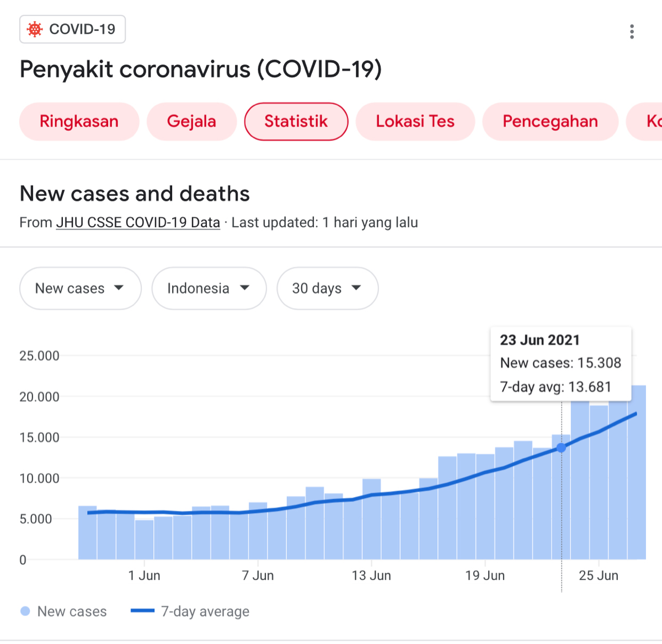The image size is (662, 644).
Task: Click the New cases legend dot
Action: click(25, 611)
